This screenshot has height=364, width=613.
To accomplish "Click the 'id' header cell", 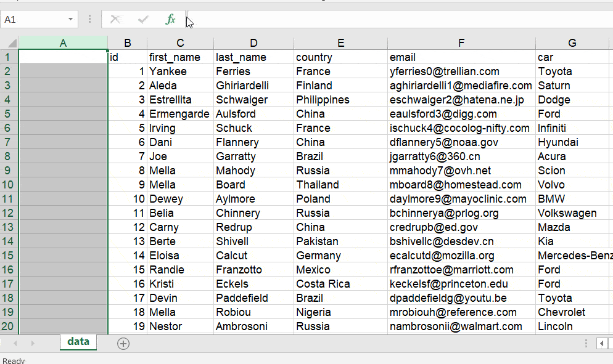I will [x=128, y=57].
